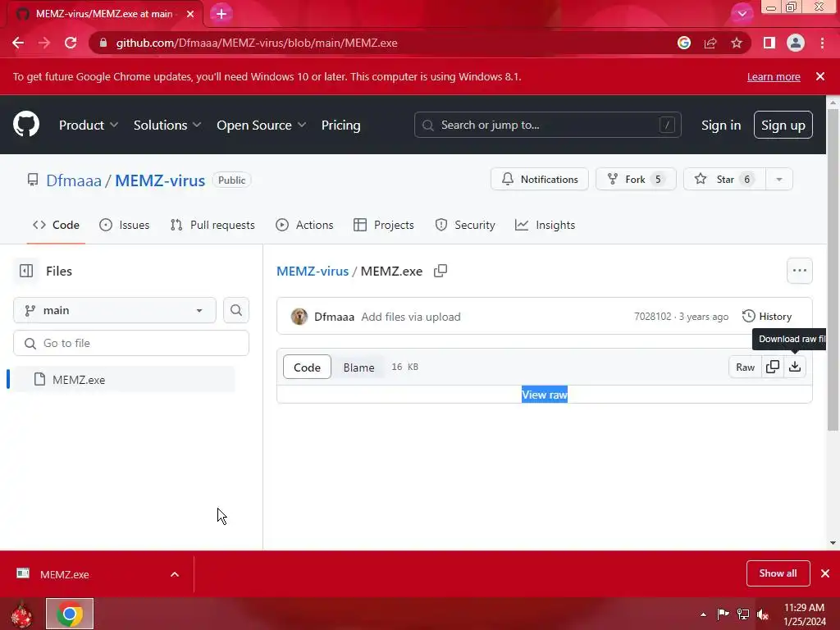Open the Insights tab
Screen dimensions: 840x630
(545, 225)
